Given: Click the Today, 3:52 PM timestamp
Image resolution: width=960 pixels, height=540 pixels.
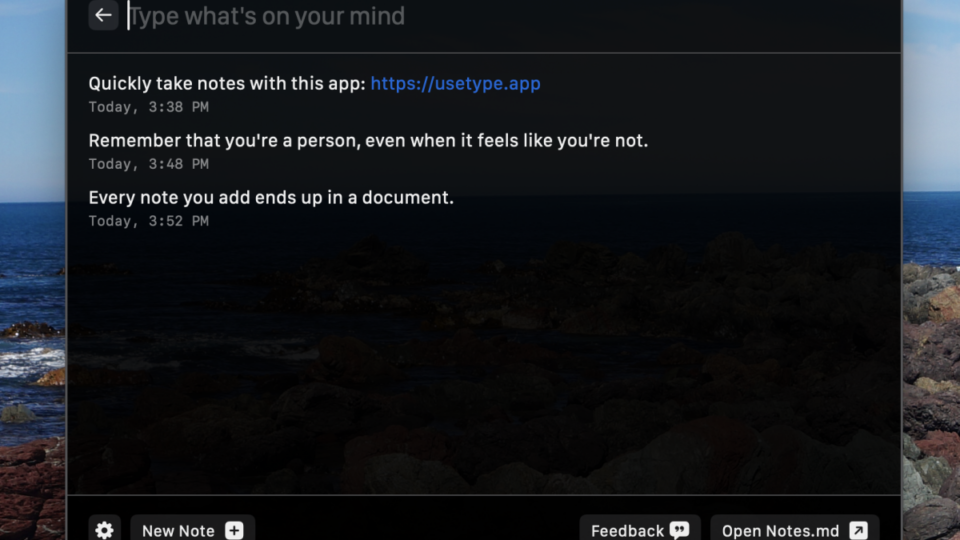Looking at the screenshot, I should [x=149, y=221].
